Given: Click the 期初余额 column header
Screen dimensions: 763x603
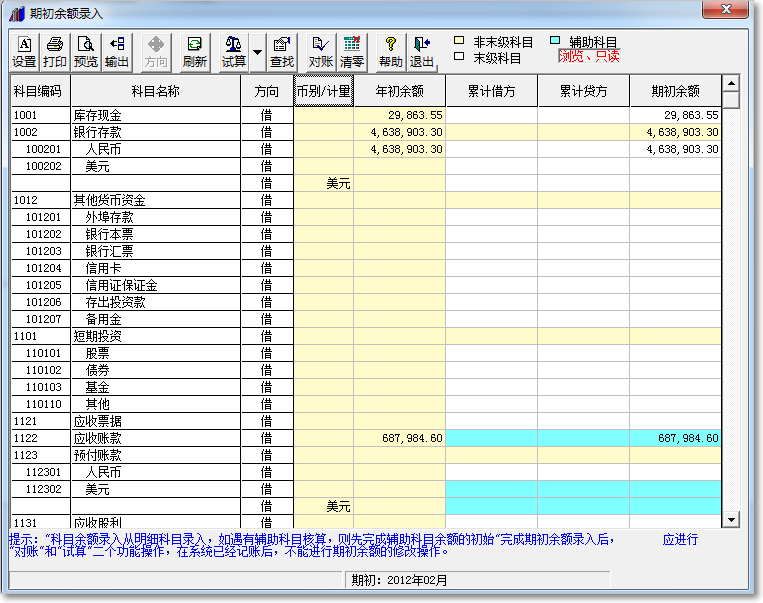Looking at the screenshot, I should (x=675, y=91).
